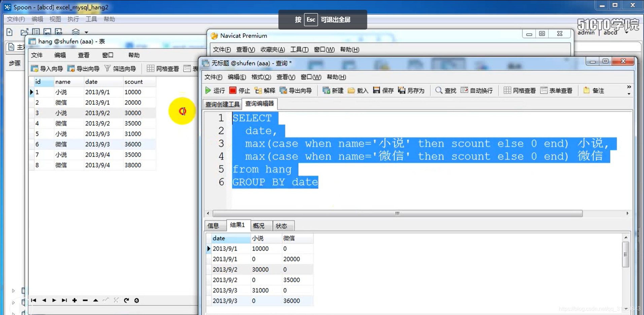Add a record with plus button
Viewport: 644px width, 315px height.
click(74, 300)
